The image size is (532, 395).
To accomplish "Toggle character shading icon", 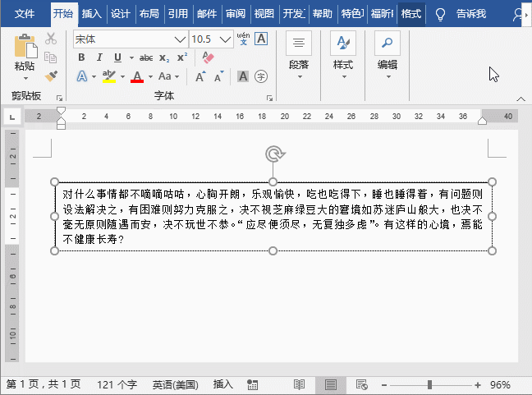I will point(243,76).
